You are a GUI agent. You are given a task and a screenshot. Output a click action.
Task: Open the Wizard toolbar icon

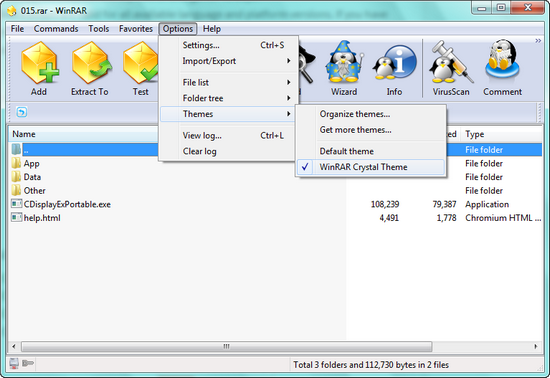pos(344,62)
